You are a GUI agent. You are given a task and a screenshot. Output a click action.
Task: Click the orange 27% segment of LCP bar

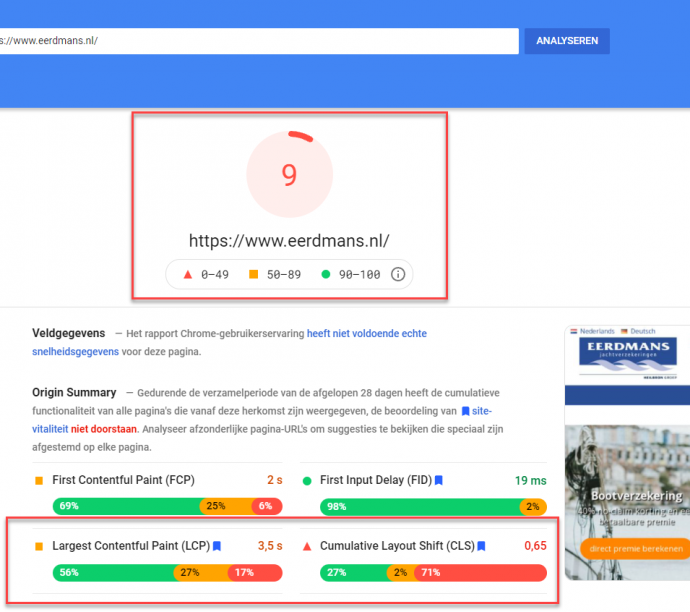coord(201,572)
